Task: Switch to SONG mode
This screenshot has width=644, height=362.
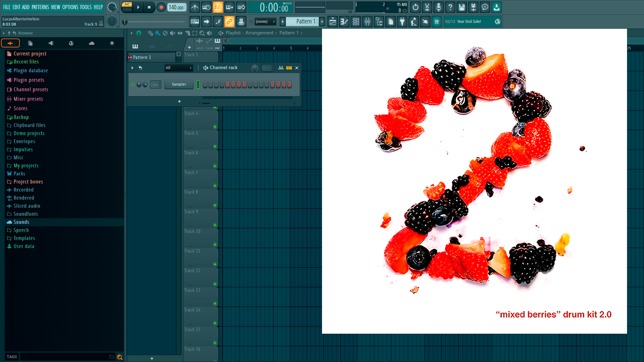Action: pos(127,10)
